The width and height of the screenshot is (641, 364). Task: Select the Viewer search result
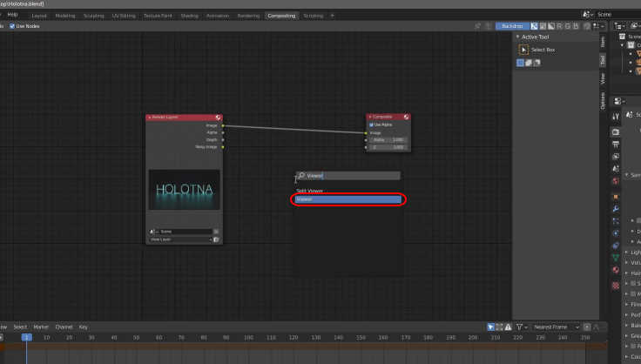point(347,199)
